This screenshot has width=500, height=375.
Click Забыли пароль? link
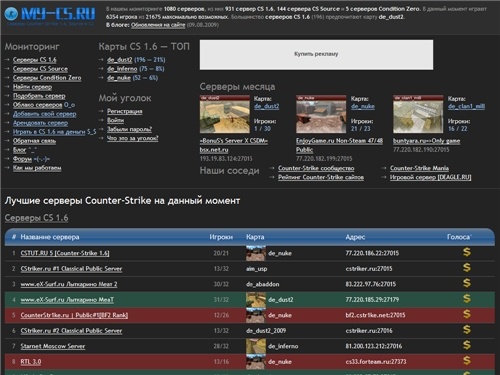[x=129, y=129]
